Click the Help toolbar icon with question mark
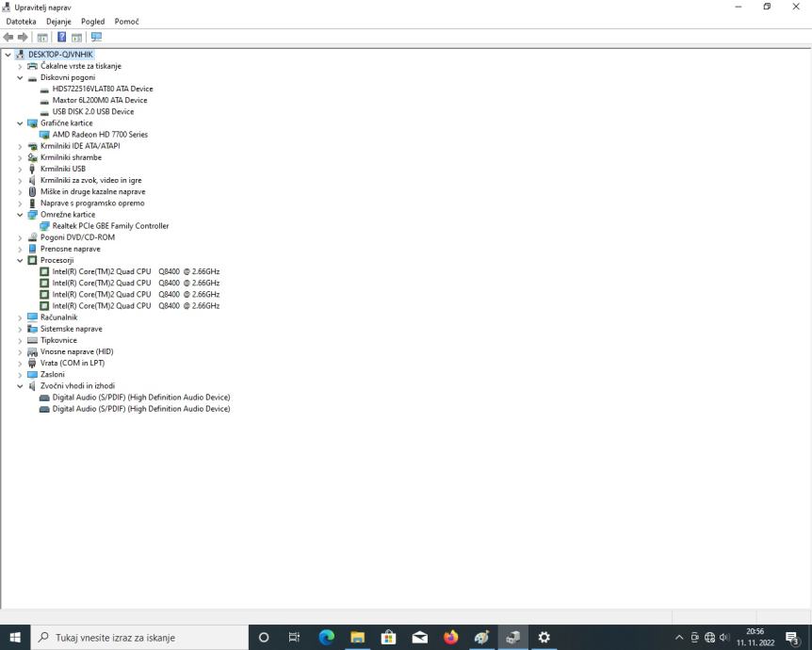This screenshot has height=650, width=812. 61,38
